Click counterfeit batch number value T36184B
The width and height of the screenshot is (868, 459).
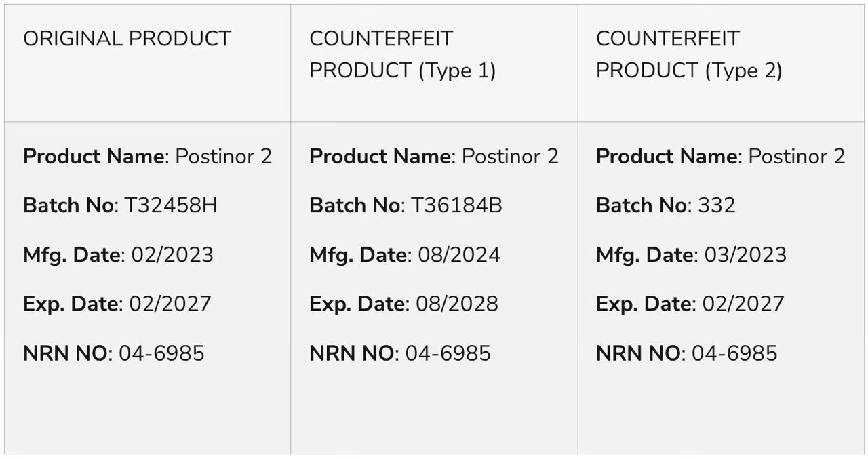coord(456,205)
